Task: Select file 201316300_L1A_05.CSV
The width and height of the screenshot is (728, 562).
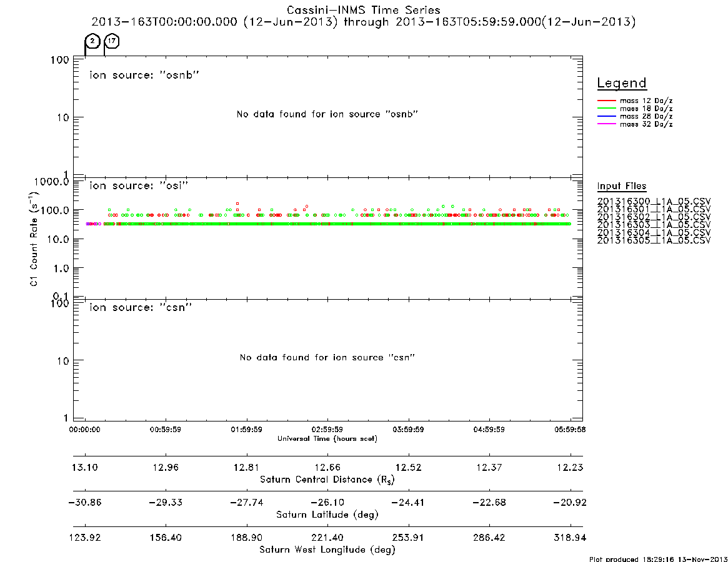Action: (x=654, y=202)
